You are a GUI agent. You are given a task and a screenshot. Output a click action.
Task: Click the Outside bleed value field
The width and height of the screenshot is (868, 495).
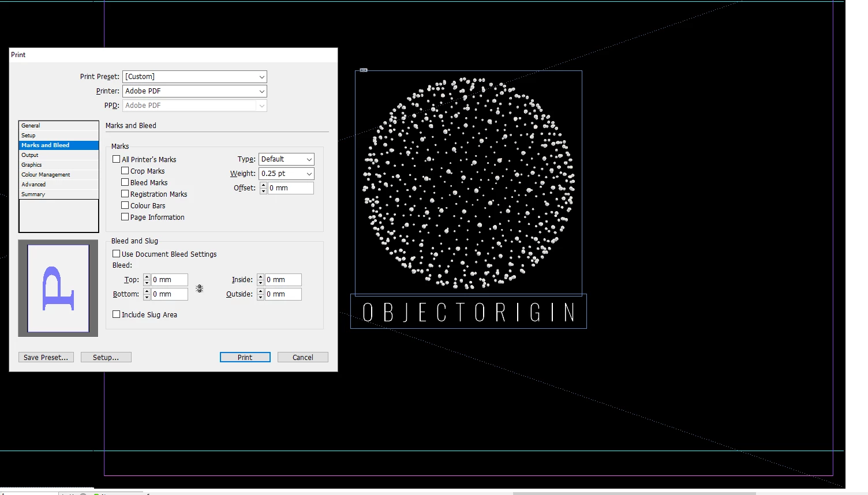click(283, 294)
